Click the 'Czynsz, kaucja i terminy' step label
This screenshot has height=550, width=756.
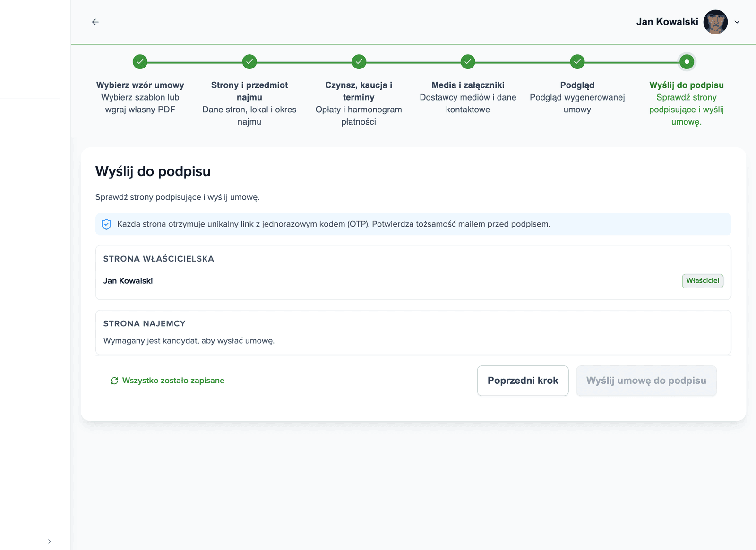(359, 91)
